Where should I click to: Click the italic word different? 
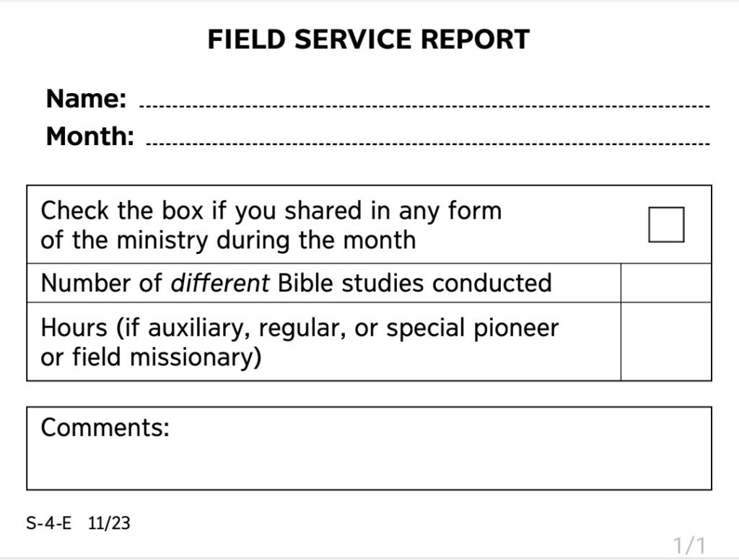tap(220, 283)
